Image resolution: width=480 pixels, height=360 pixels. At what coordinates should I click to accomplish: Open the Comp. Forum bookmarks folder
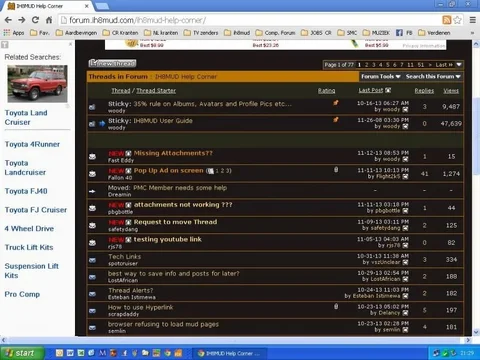coord(275,33)
